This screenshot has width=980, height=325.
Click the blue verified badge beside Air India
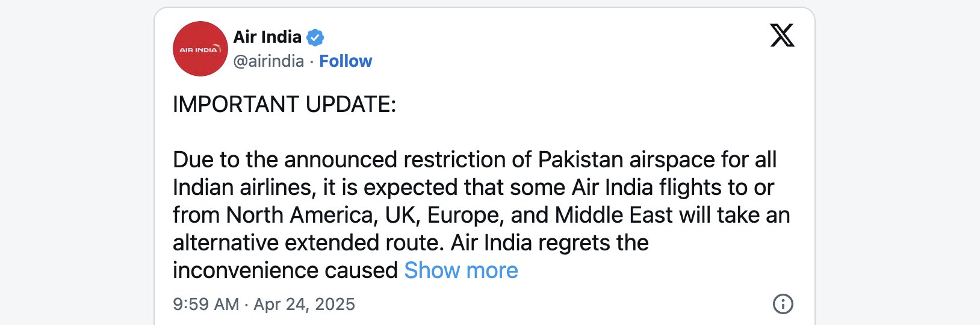click(x=315, y=37)
